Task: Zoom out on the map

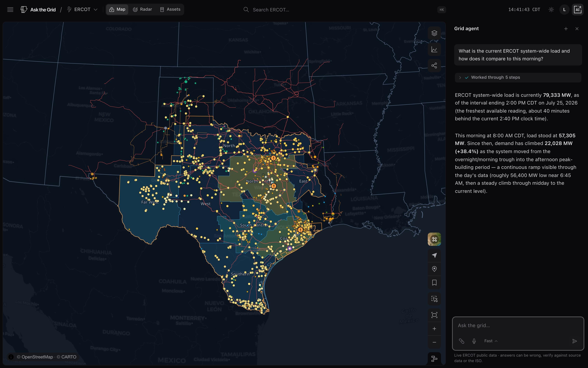Action: [434, 342]
